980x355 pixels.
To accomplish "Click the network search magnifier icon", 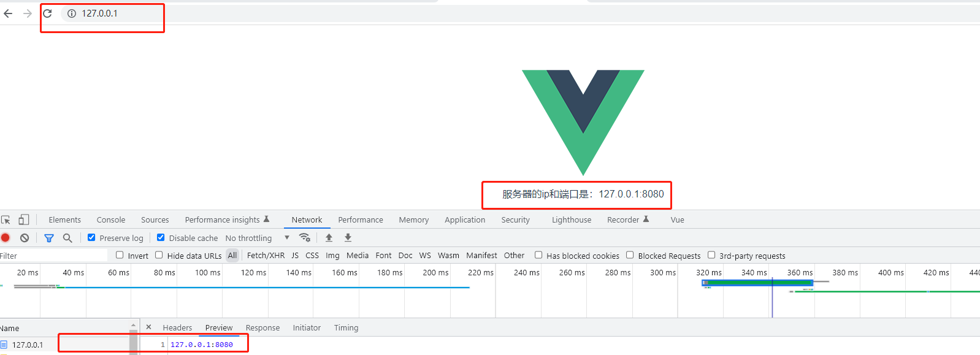I will tap(67, 238).
